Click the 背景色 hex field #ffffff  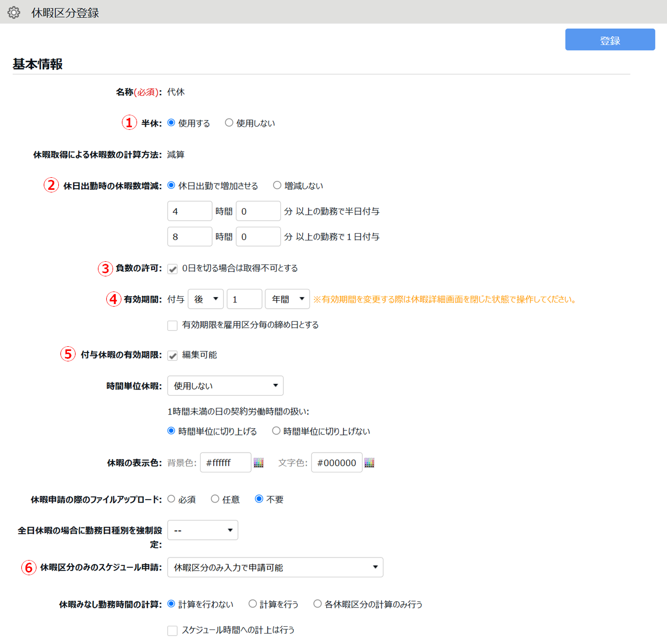click(x=226, y=463)
